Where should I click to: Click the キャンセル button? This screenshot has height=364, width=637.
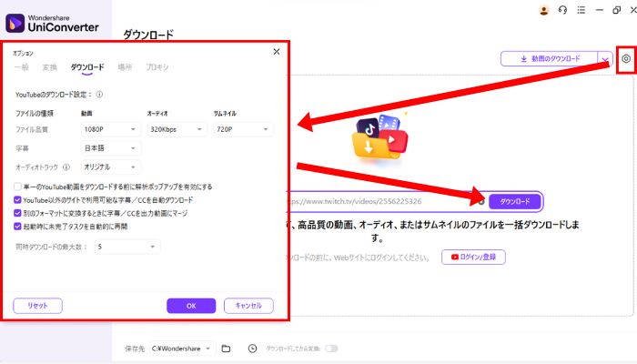coord(248,306)
